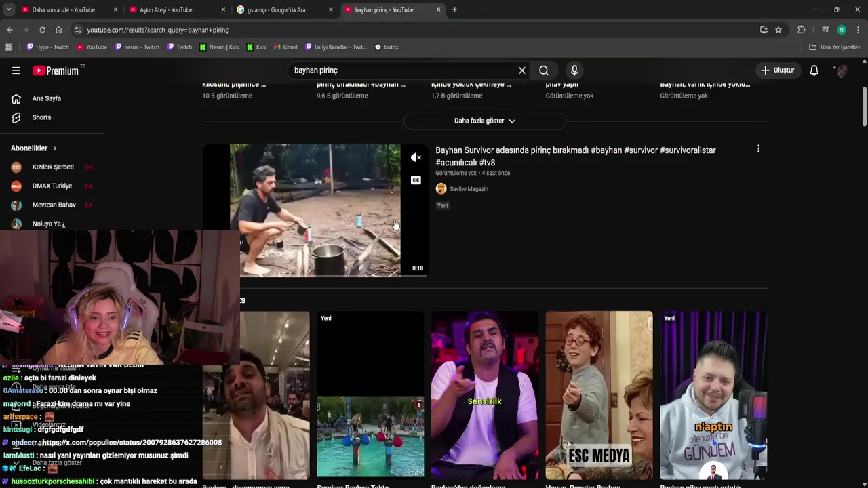Open the Short with 'Sensizlik' caption
The width and height of the screenshot is (868, 488).
pyautogui.click(x=485, y=395)
